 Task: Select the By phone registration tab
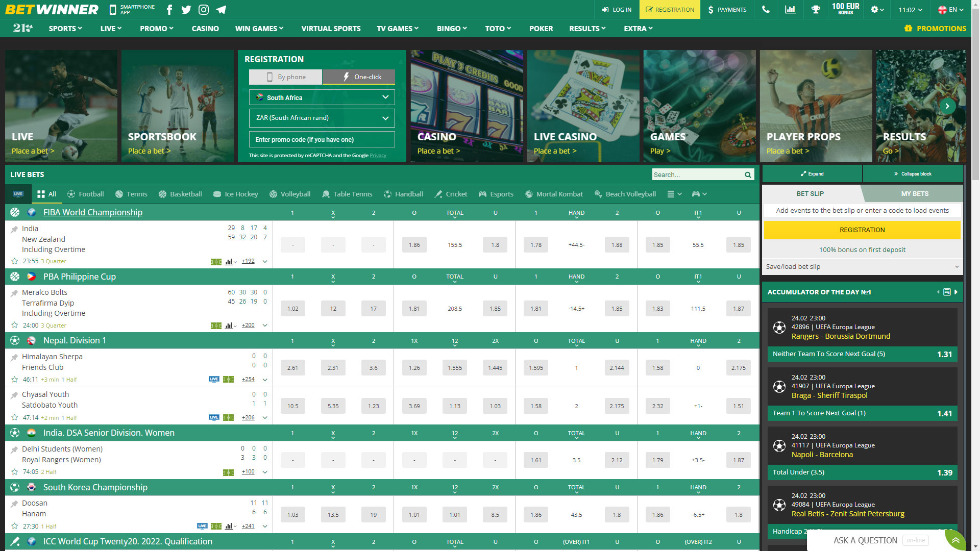[286, 77]
